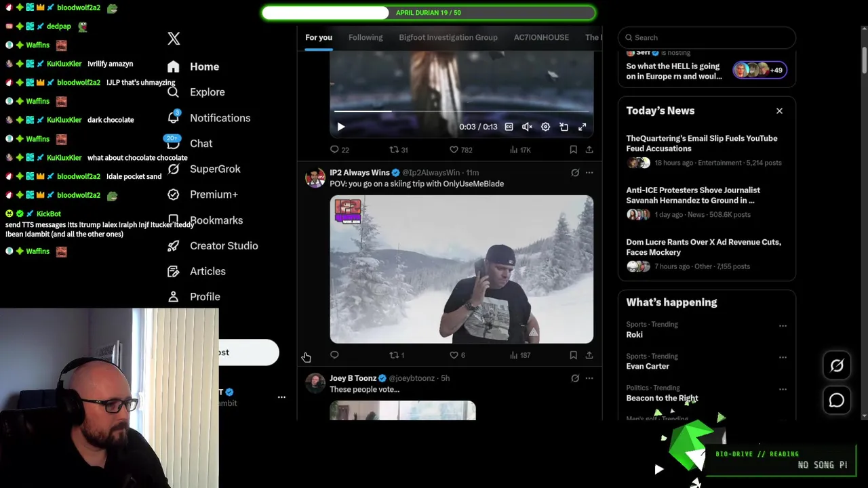Expand the video to fullscreen
Screen dimensions: 868x488
[582, 127]
